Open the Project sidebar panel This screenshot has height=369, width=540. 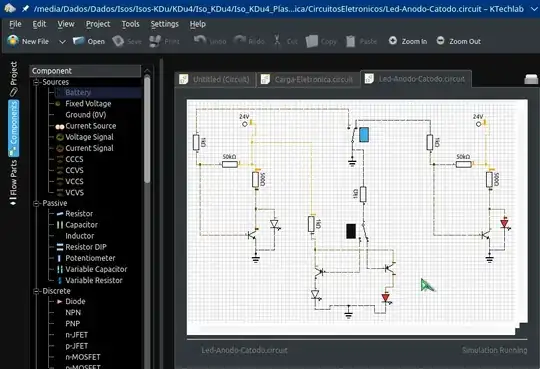(x=13, y=79)
